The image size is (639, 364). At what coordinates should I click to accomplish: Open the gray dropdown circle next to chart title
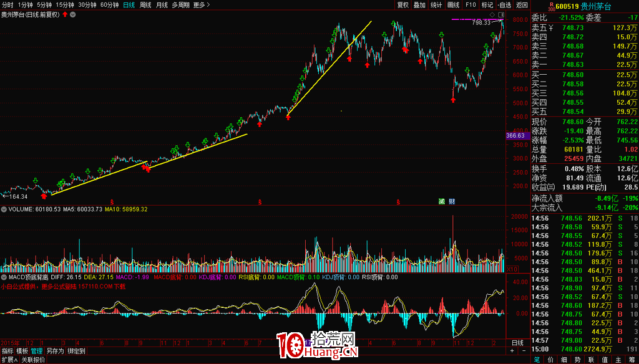pyautogui.click(x=73, y=14)
